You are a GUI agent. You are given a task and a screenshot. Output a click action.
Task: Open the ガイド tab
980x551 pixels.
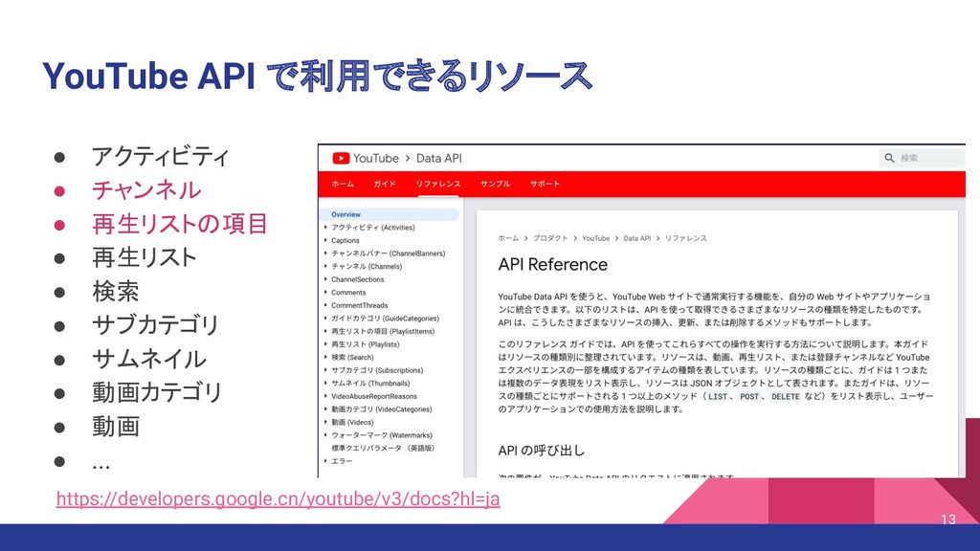tap(385, 184)
